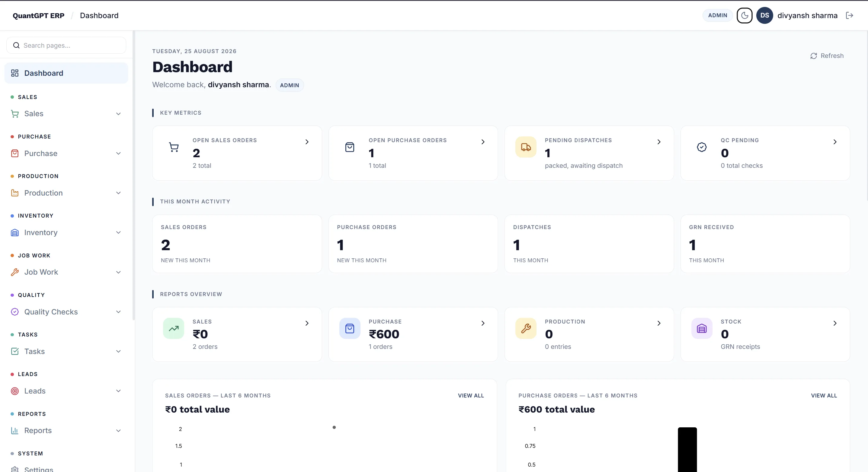Click the Job Work wrench sidebar icon
The width and height of the screenshot is (868, 472).
(x=15, y=272)
